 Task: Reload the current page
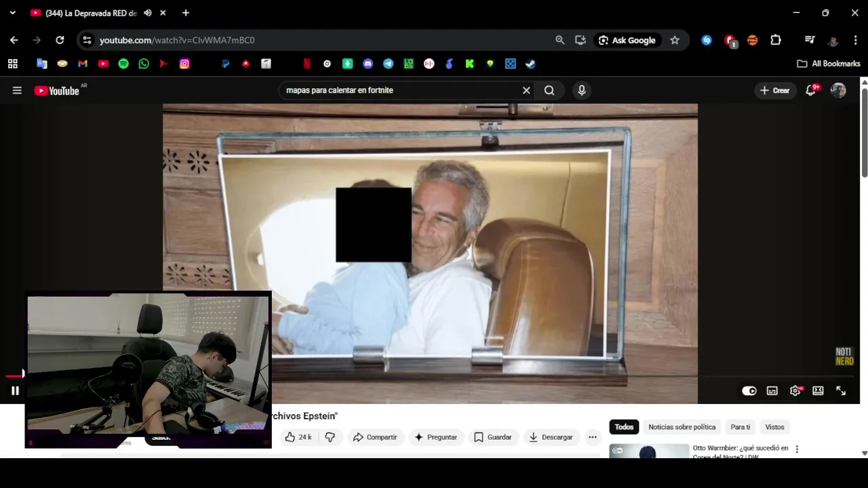60,40
